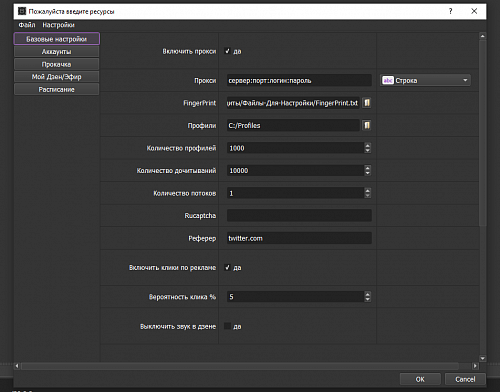Decrease Количество дочитываний with down arrow
The width and height of the screenshot is (500, 392).
367,173
